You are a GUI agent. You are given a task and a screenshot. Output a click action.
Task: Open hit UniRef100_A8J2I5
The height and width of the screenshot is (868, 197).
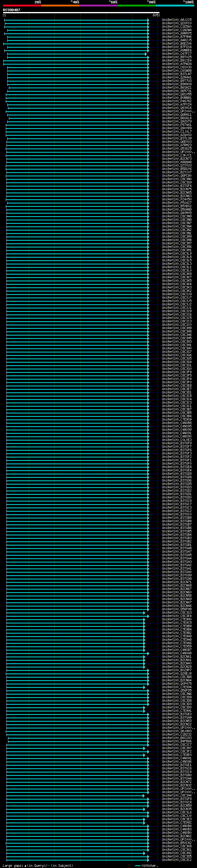pyautogui.click(x=176, y=20)
